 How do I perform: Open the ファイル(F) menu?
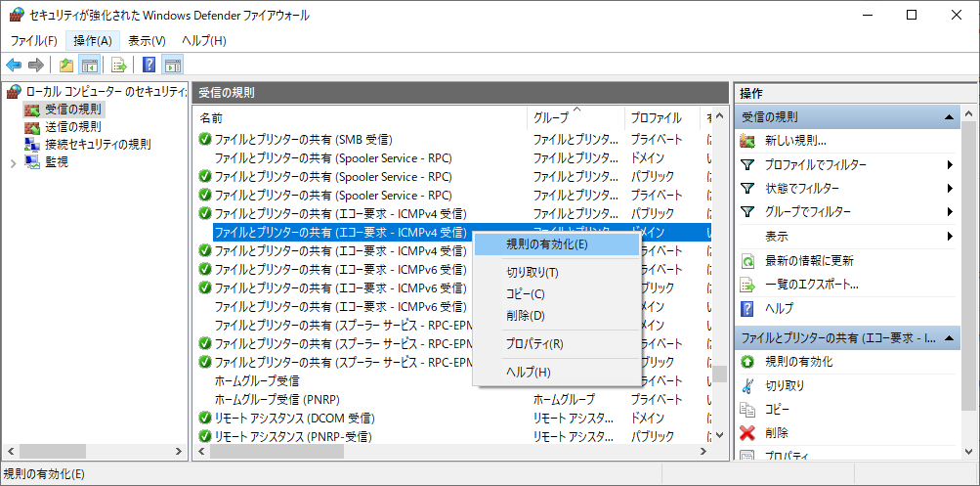pos(34,41)
